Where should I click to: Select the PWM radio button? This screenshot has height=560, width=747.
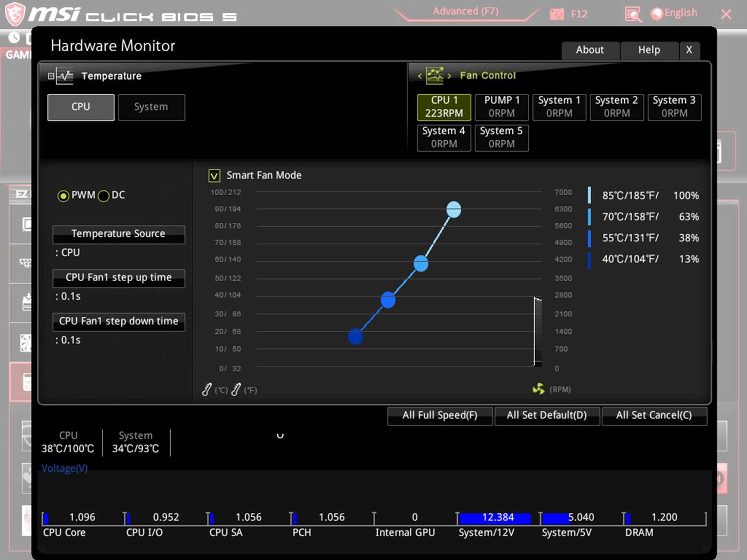pos(63,196)
